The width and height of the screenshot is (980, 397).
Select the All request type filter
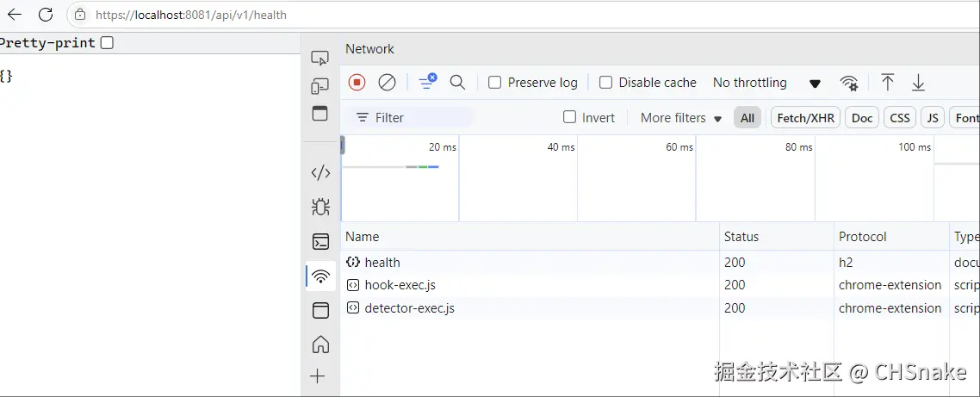pos(747,117)
